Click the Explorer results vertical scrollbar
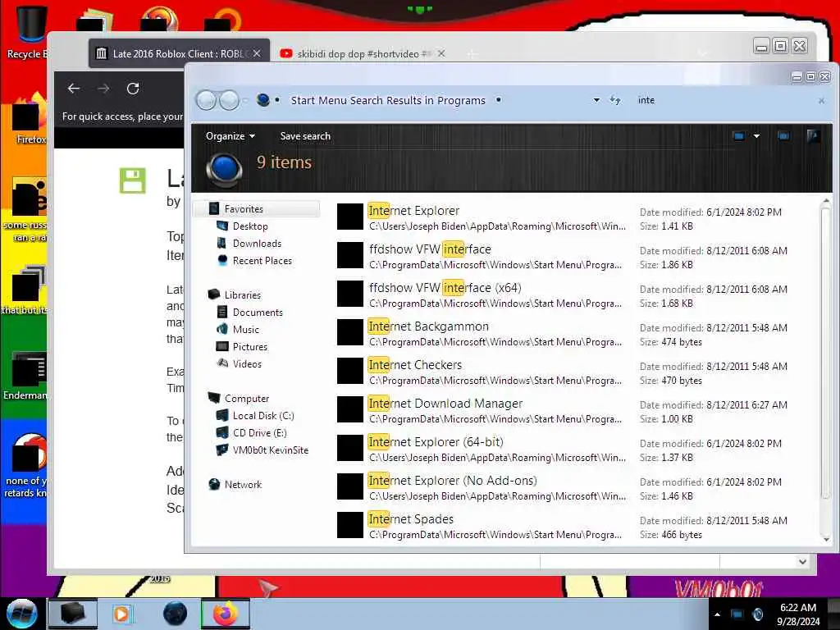The height and width of the screenshot is (630, 840). 825,354
